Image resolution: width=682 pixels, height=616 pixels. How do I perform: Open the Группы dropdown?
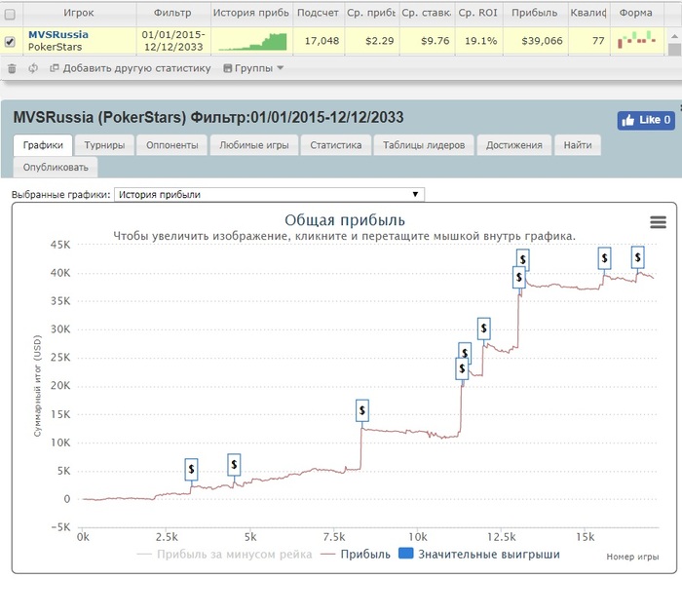coord(253,68)
